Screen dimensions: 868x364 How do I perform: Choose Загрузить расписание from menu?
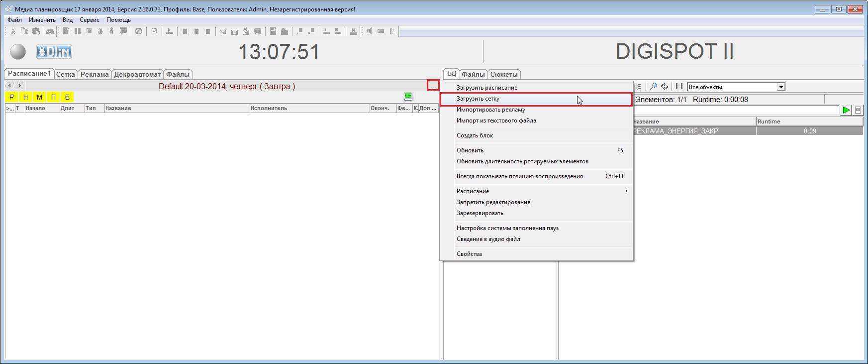(x=537, y=88)
